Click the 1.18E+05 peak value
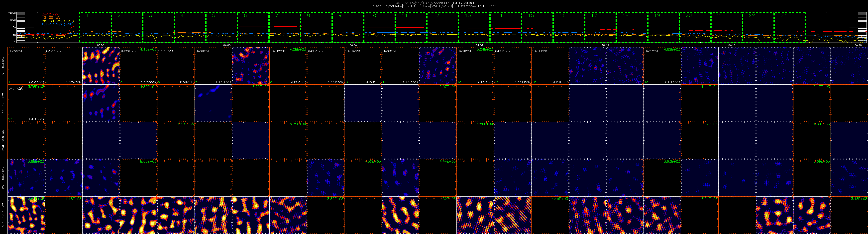Viewport: 868px width, 234px height. point(186,124)
